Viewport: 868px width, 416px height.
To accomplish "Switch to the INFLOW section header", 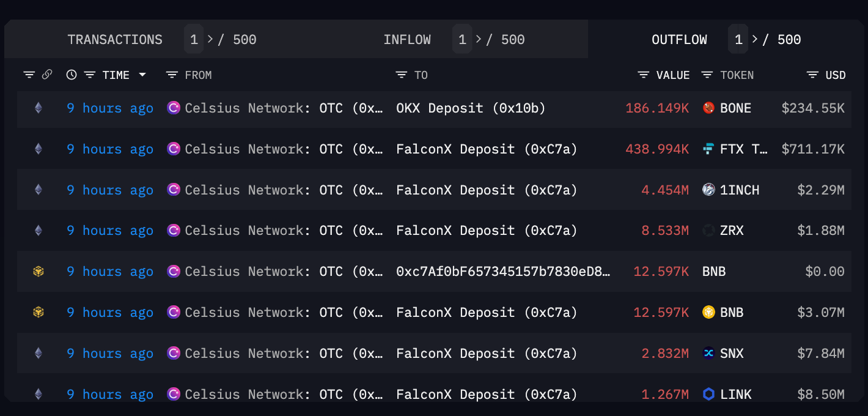I will [407, 39].
